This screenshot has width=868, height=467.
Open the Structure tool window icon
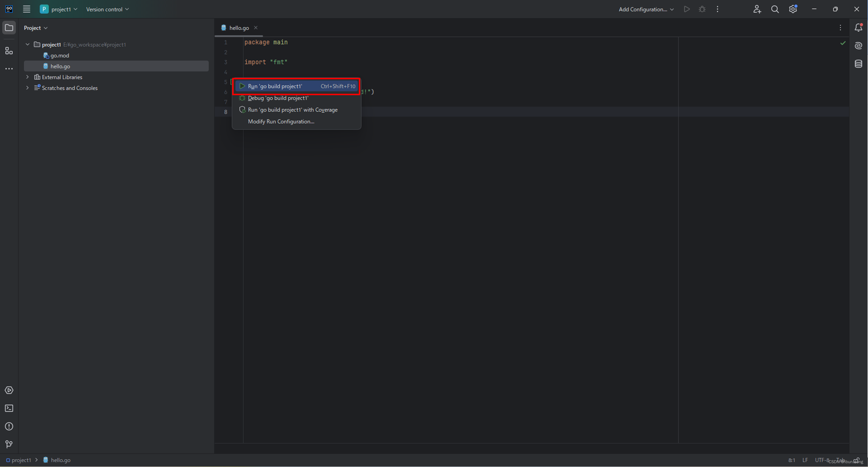(9, 51)
